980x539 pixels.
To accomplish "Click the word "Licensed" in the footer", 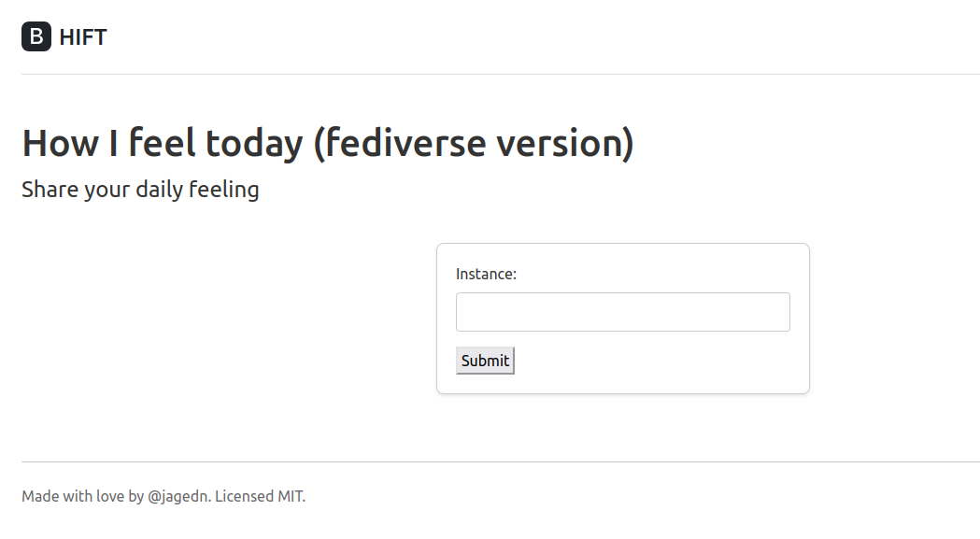I will click(245, 496).
